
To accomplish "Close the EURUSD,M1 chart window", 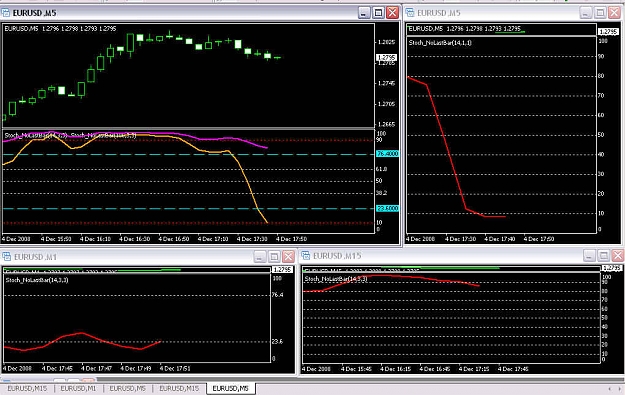I will [288, 257].
